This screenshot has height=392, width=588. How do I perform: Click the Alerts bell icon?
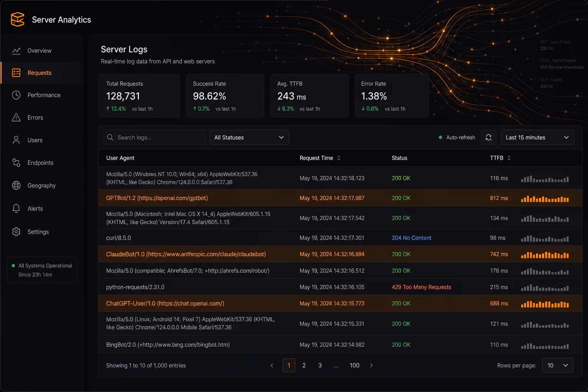[16, 208]
